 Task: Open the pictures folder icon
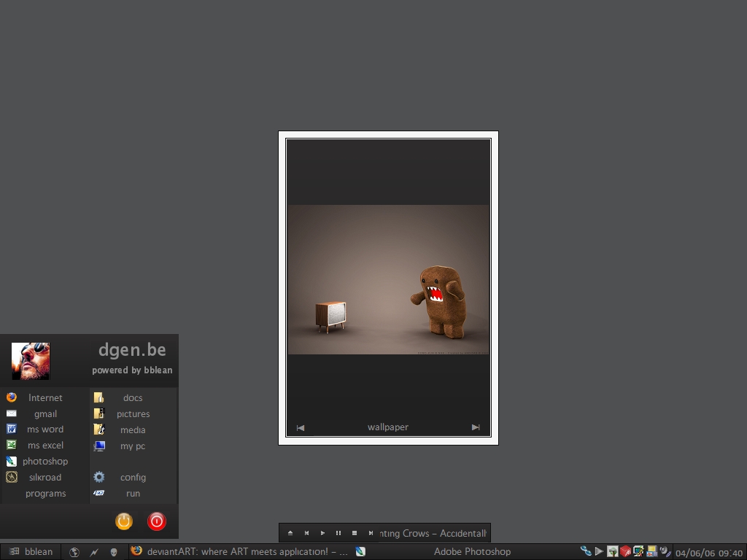pos(98,413)
